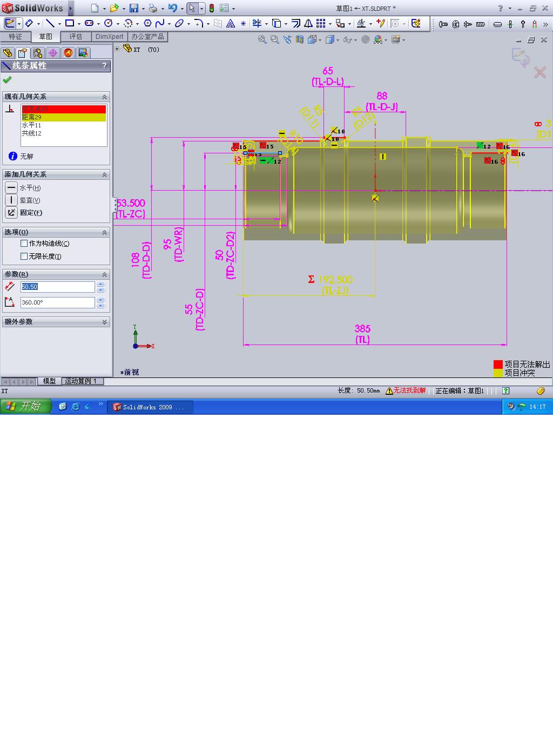Select the Spline sketch tool
This screenshot has width=553, height=756.
click(x=160, y=23)
